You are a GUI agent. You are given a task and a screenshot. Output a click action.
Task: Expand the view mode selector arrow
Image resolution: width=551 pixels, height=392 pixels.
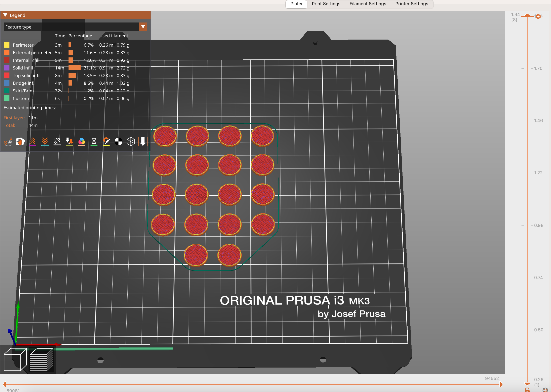[143, 27]
